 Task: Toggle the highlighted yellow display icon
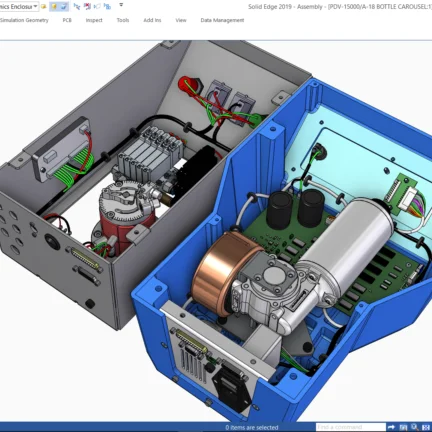click(x=54, y=7)
